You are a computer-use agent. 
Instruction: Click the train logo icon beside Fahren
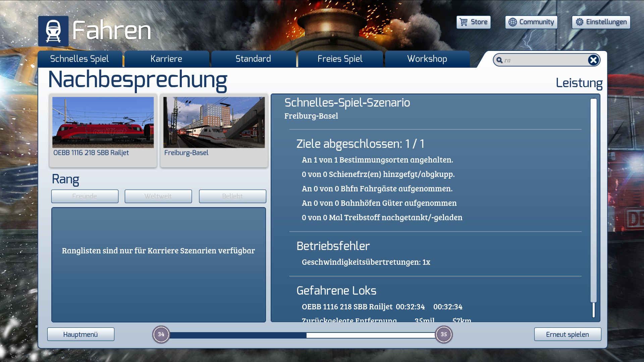point(53,31)
